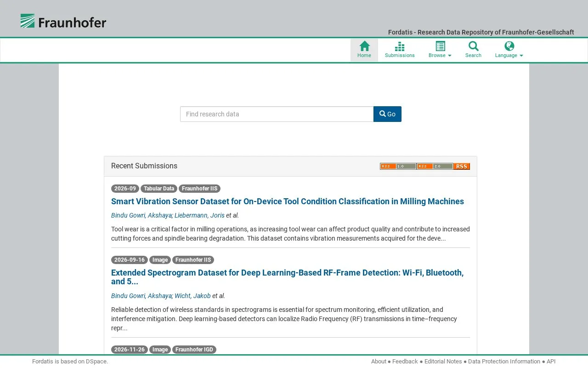Click the Go search button
Screen dimensions: 588x368
coord(387,114)
